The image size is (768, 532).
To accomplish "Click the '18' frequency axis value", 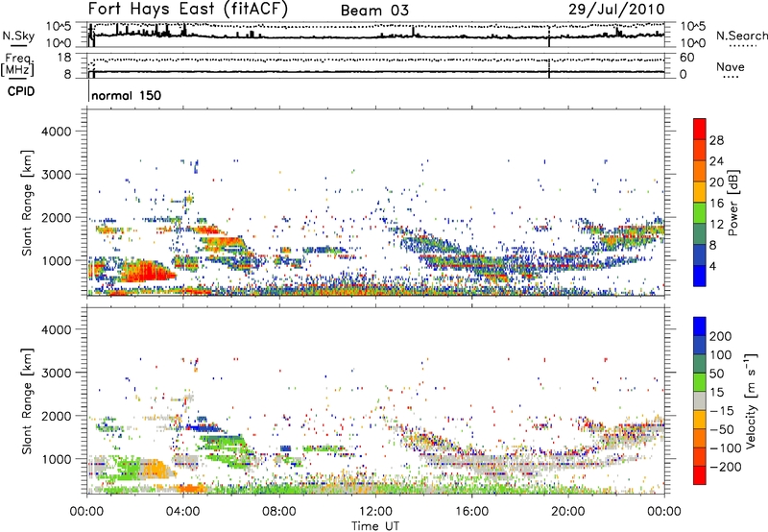I will 63,58.
